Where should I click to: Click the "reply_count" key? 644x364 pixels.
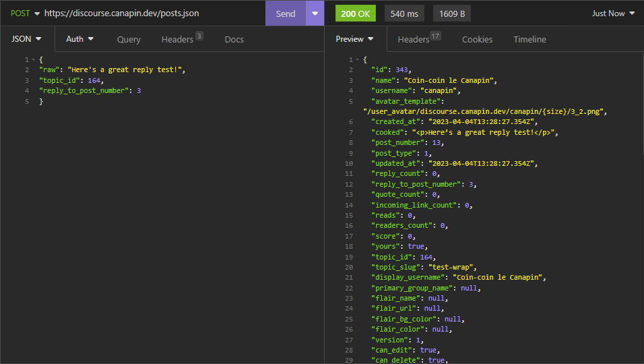coord(397,174)
